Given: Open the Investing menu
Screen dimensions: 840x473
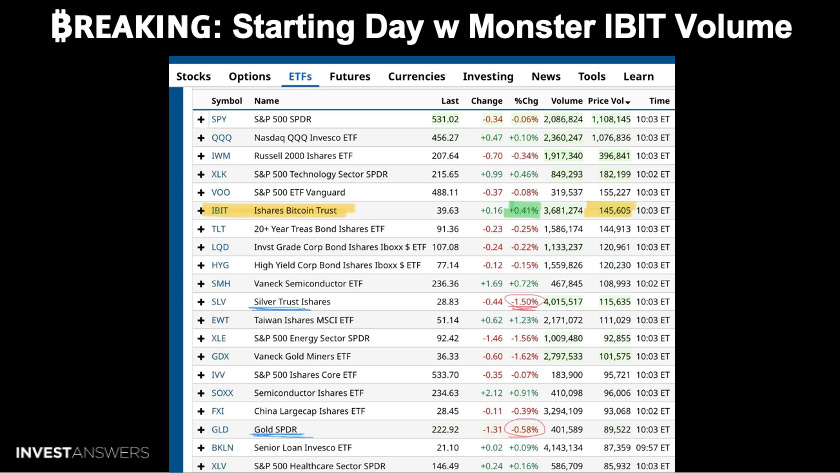Looking at the screenshot, I should pos(488,76).
